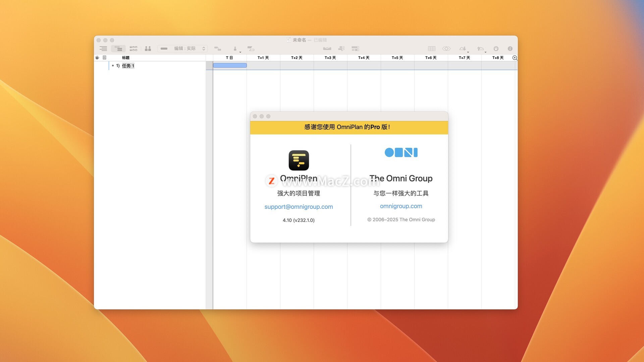This screenshot has height=362, width=644.
Task: Click the Violations hand icon in toolbar
Action: coord(496,49)
